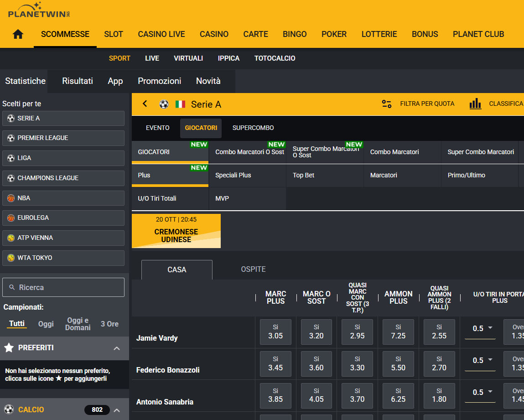This screenshot has width=524, height=420.
Task: Toggle Federico Bonazzoli Marc o Sost 3.60 odds
Action: click(x=316, y=363)
